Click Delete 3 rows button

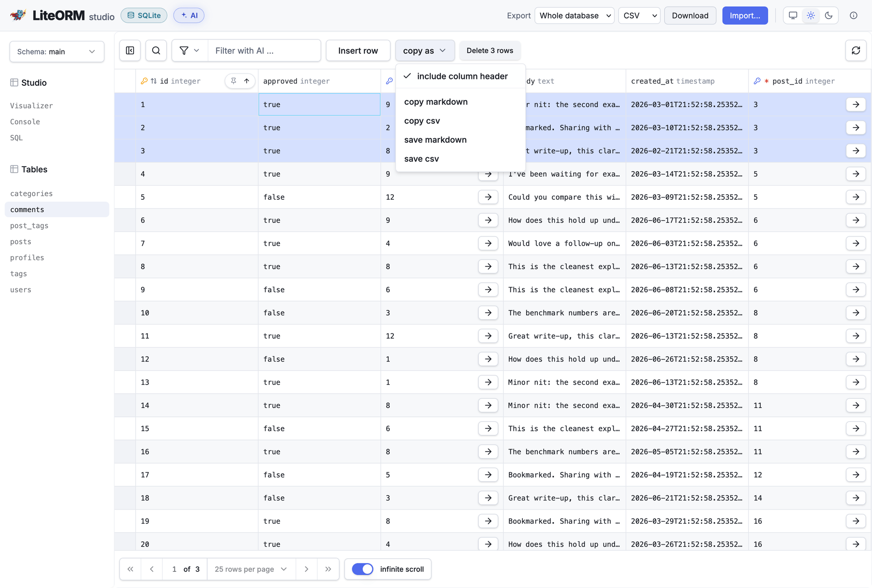coord(490,50)
